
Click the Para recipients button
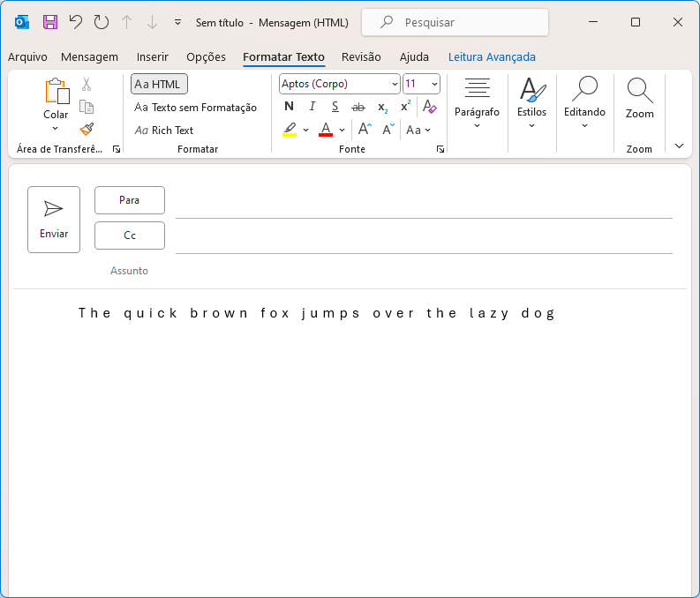(x=130, y=200)
